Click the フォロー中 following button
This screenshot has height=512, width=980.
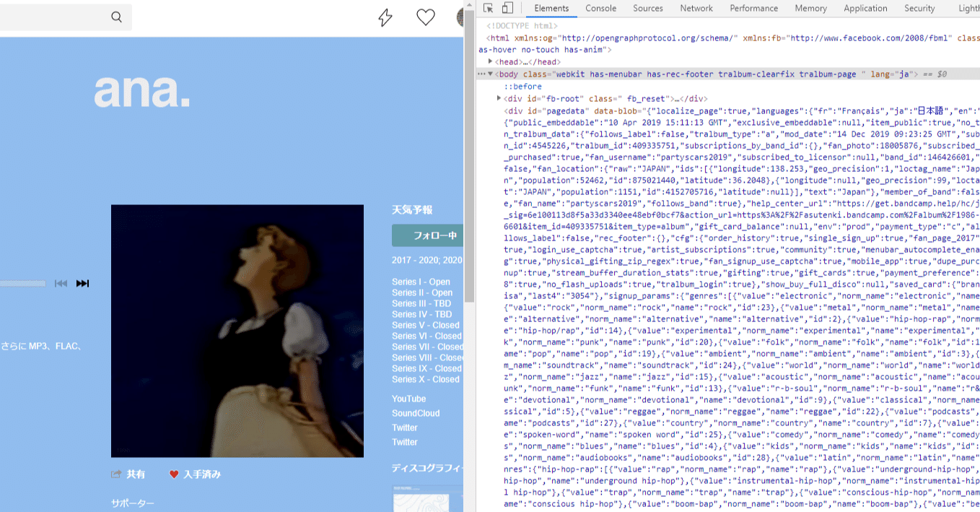coord(428,235)
